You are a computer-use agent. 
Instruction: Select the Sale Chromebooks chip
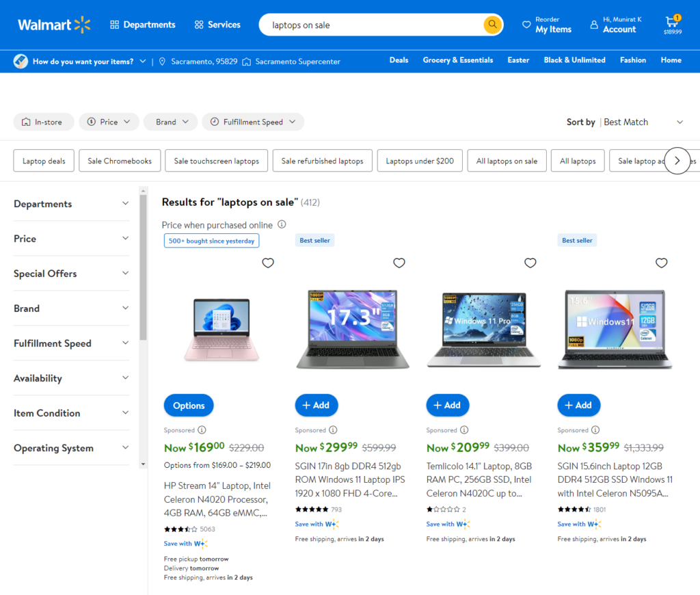[120, 161]
